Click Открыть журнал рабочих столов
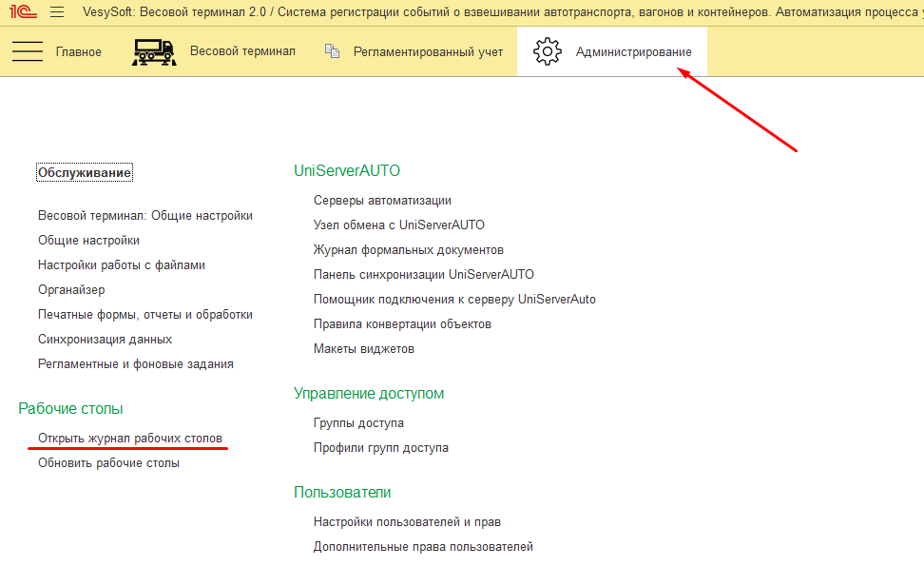 click(130, 439)
